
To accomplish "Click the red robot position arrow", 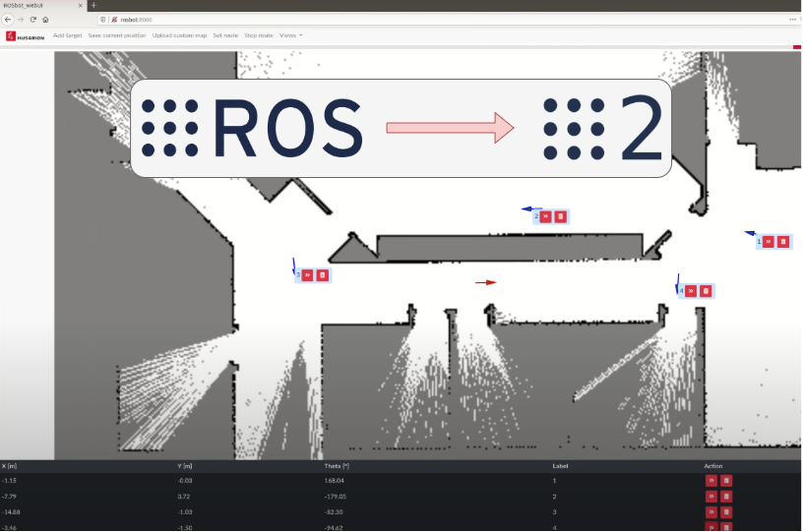I will 486,282.
